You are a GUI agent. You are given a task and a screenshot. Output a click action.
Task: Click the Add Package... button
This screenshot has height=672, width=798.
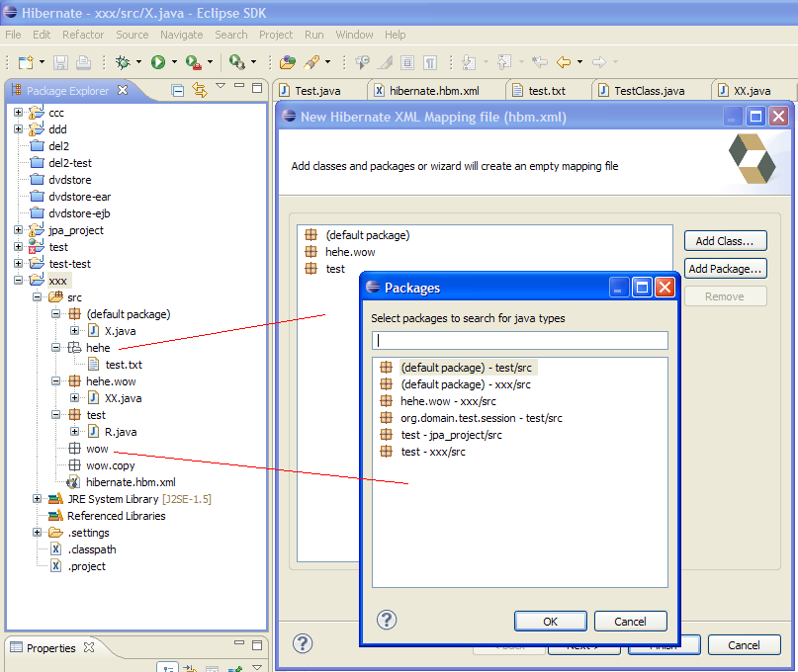pyautogui.click(x=725, y=269)
